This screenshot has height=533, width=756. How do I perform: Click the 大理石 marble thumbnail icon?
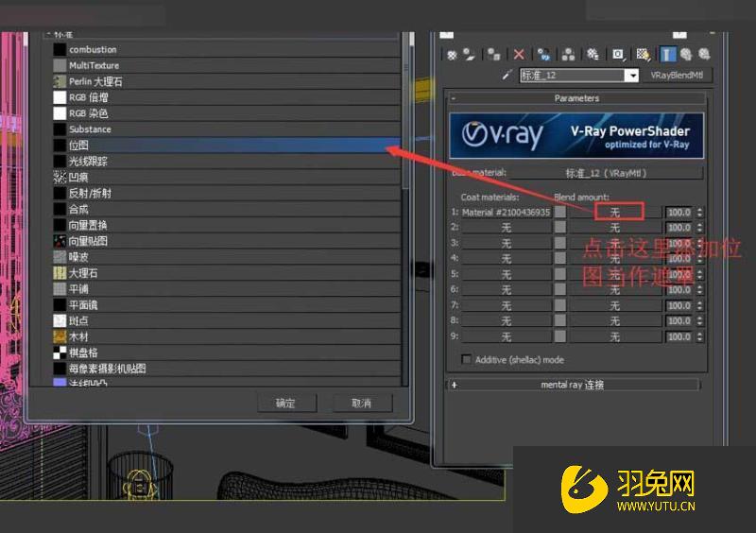(60, 273)
